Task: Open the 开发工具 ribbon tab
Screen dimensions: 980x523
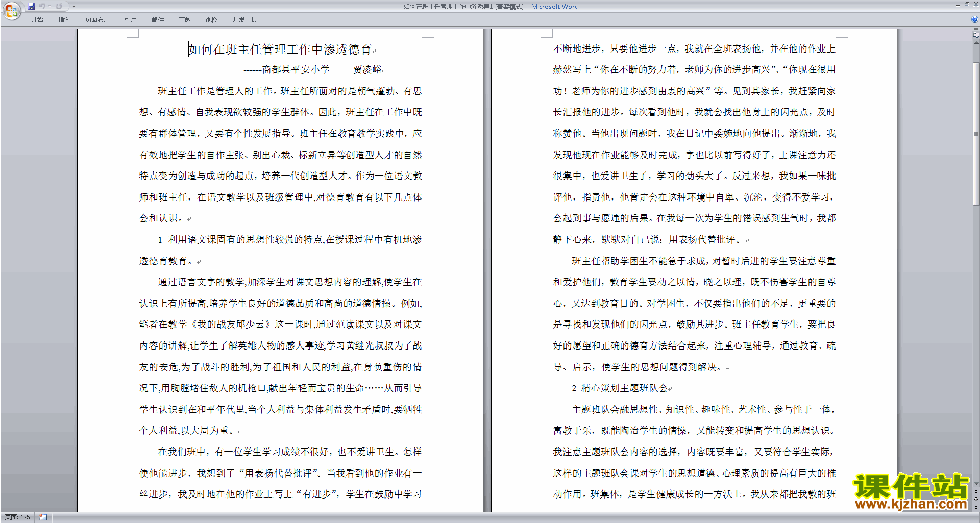Action: 245,20
